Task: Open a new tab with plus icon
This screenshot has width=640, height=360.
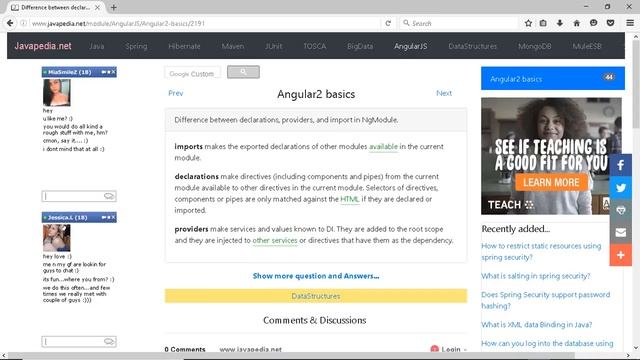Action: (113, 7)
